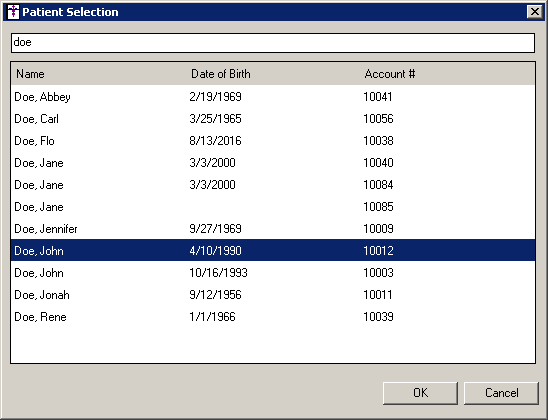Select Doe, John born 10/16/1993
Image resolution: width=548 pixels, height=420 pixels.
coord(273,273)
